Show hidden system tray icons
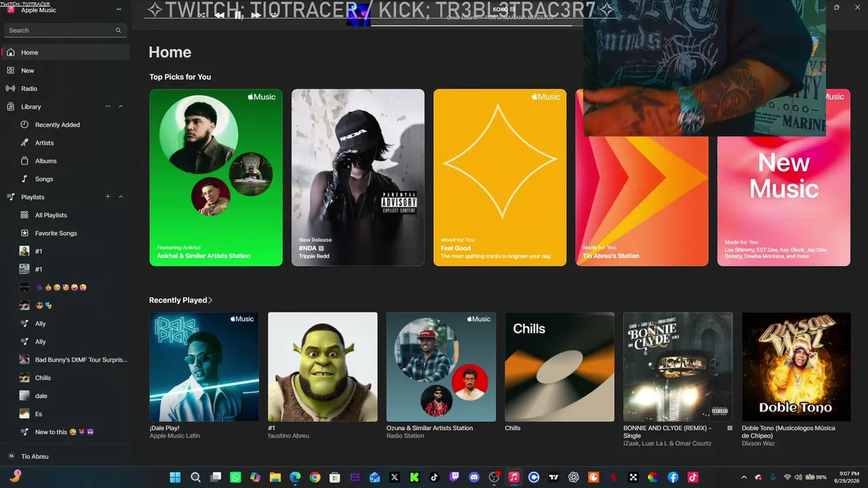This screenshot has width=868, height=488. click(x=744, y=477)
